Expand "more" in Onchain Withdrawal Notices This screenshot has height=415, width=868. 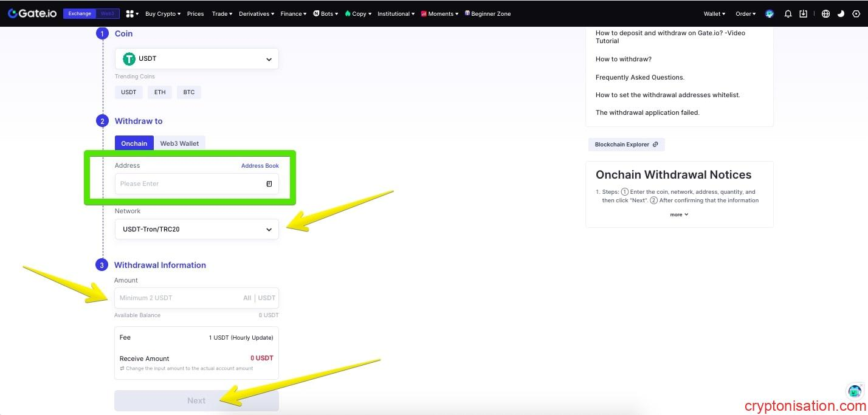coord(679,214)
